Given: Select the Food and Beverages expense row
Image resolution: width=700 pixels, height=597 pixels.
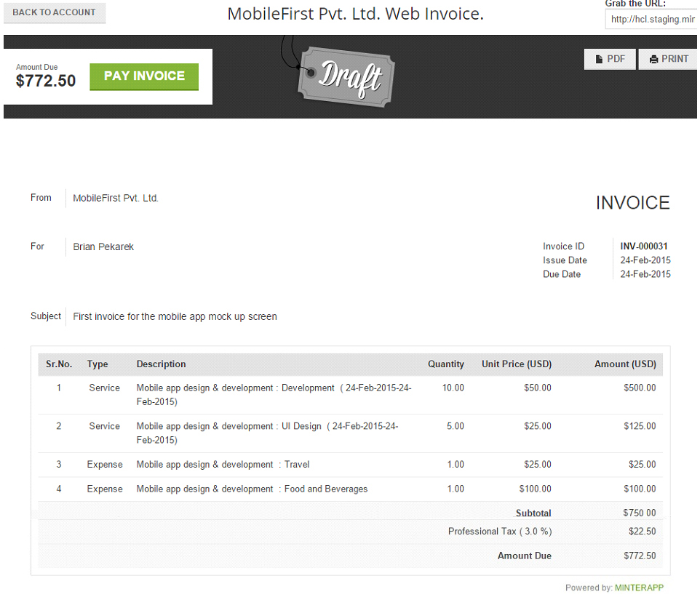Looking at the screenshot, I should pos(252,489).
